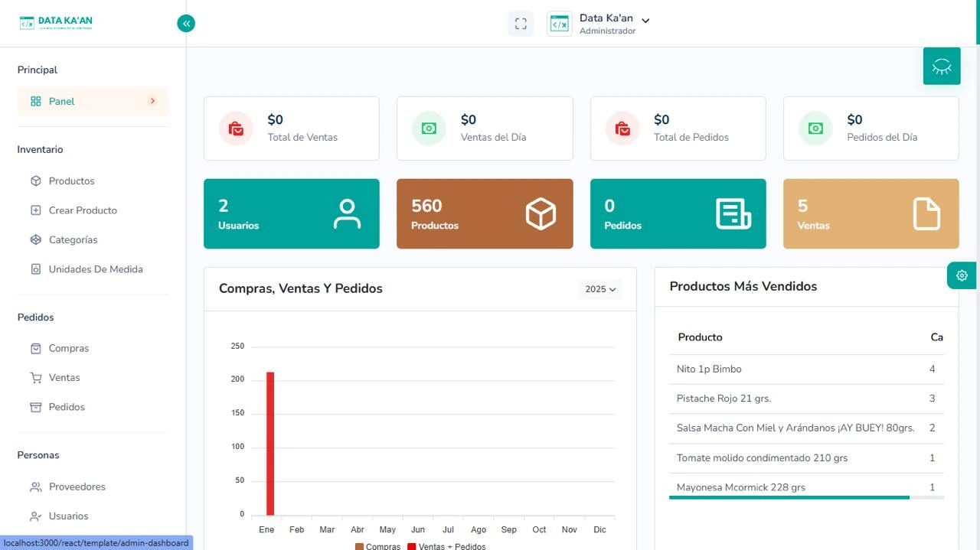Toggle fullscreen mode icon in header
This screenshot has height=550, width=980.
point(521,24)
